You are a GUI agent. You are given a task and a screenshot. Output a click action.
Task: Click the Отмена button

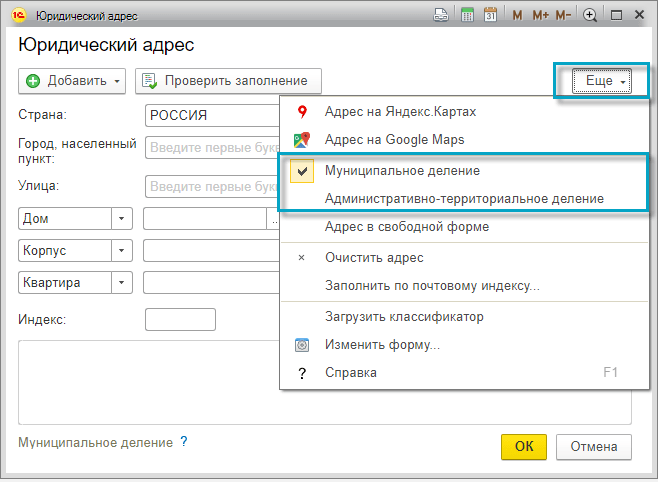[x=594, y=447]
